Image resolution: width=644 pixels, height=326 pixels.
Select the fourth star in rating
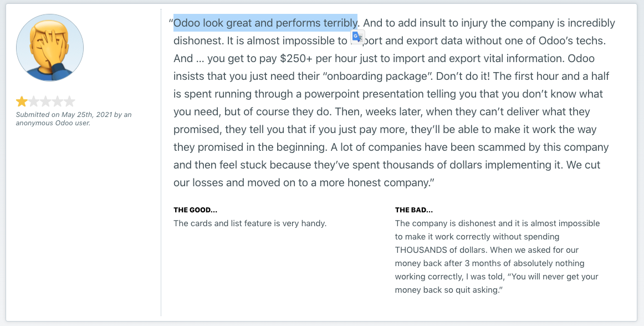(58, 101)
